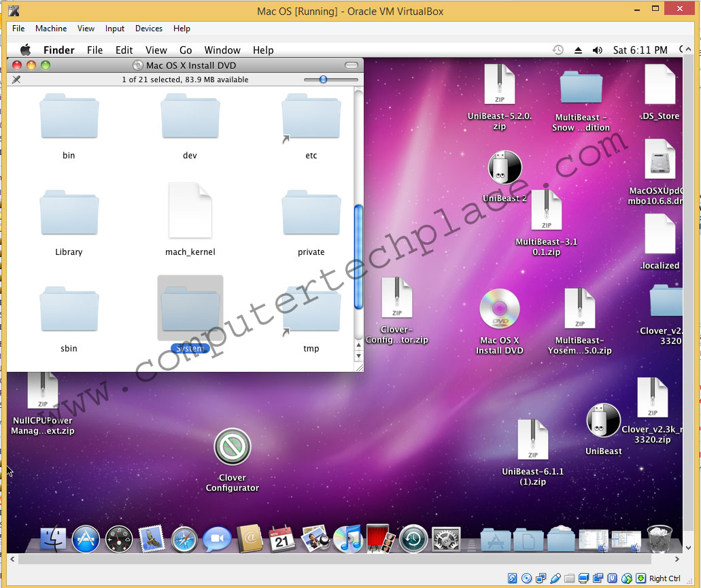Select MultiBeast-Yosem...5.0.zip file

pyautogui.click(x=579, y=309)
